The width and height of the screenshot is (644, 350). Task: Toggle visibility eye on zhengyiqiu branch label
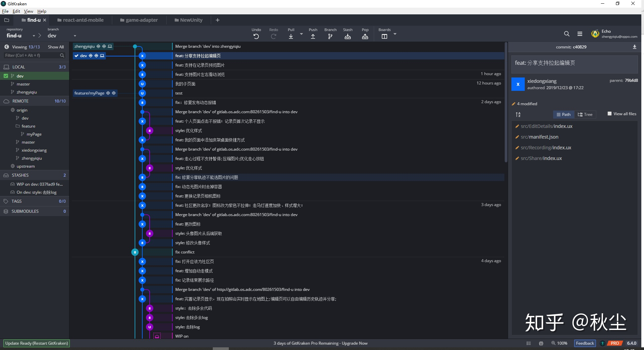[99, 46]
